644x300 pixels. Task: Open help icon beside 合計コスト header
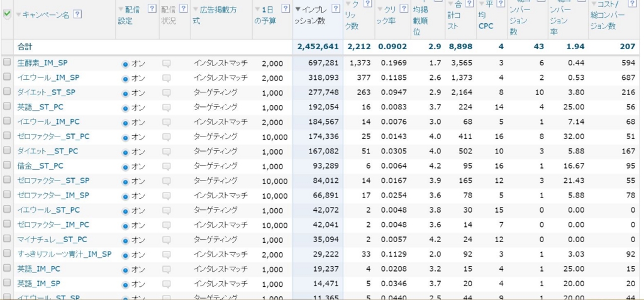point(469,4)
